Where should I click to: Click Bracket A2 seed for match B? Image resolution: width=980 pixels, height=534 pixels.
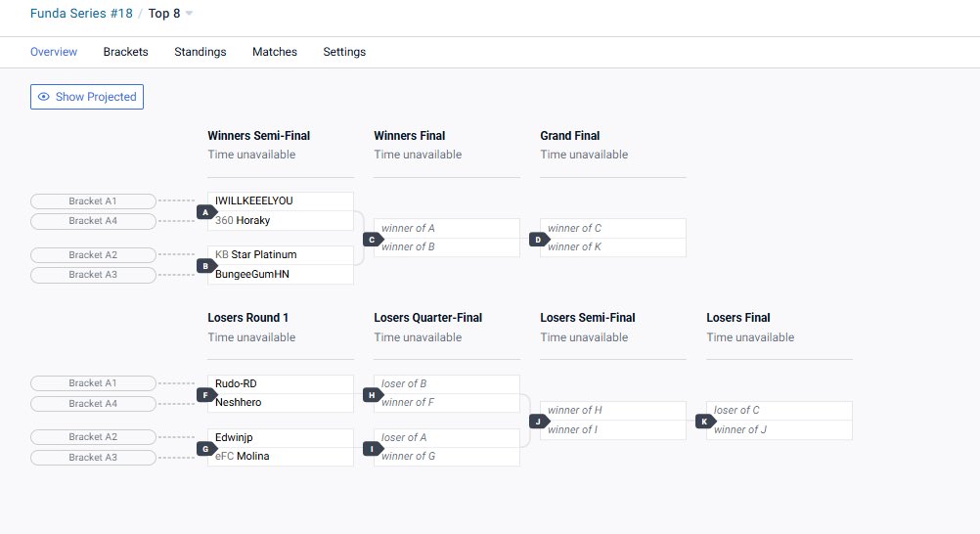tap(93, 254)
